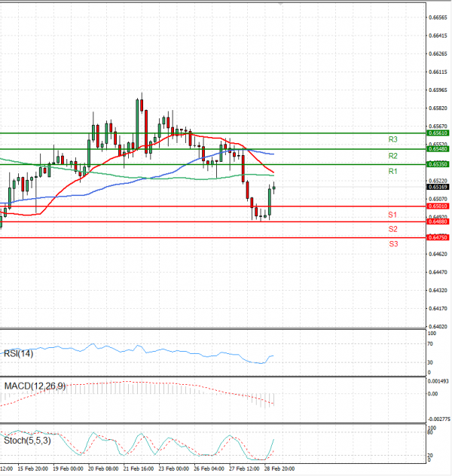The image size is (452, 476).
Task: Click the red 0.64750 price tag
Action: pyautogui.click(x=438, y=237)
